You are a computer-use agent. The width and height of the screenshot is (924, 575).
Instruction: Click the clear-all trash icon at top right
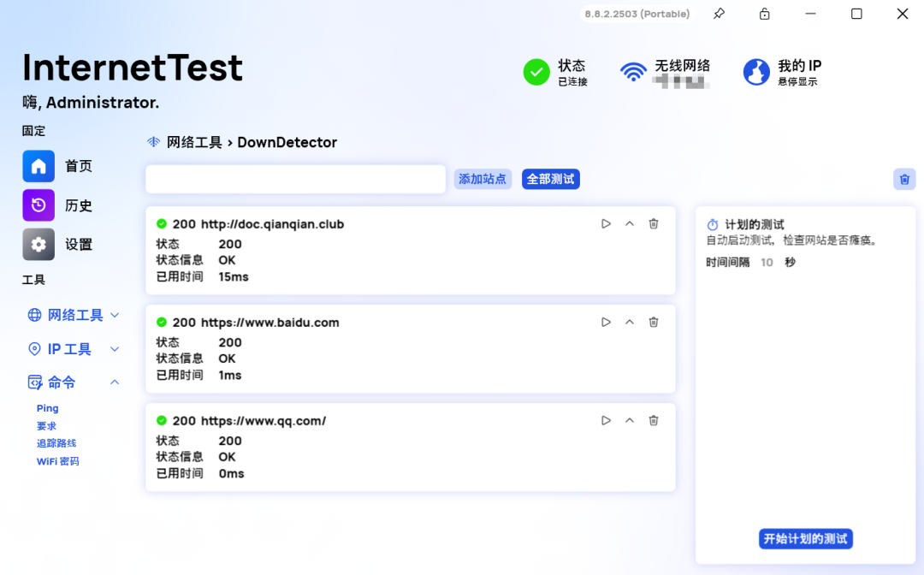[904, 179]
